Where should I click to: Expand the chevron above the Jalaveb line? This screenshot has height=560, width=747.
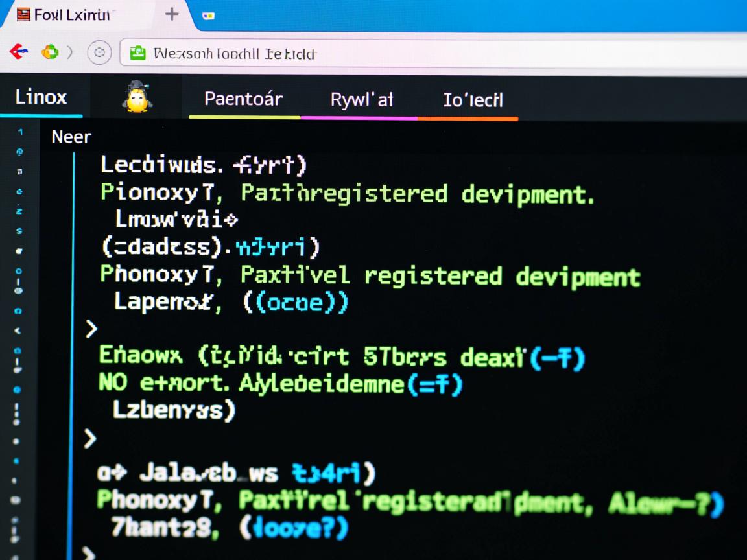click(90, 439)
